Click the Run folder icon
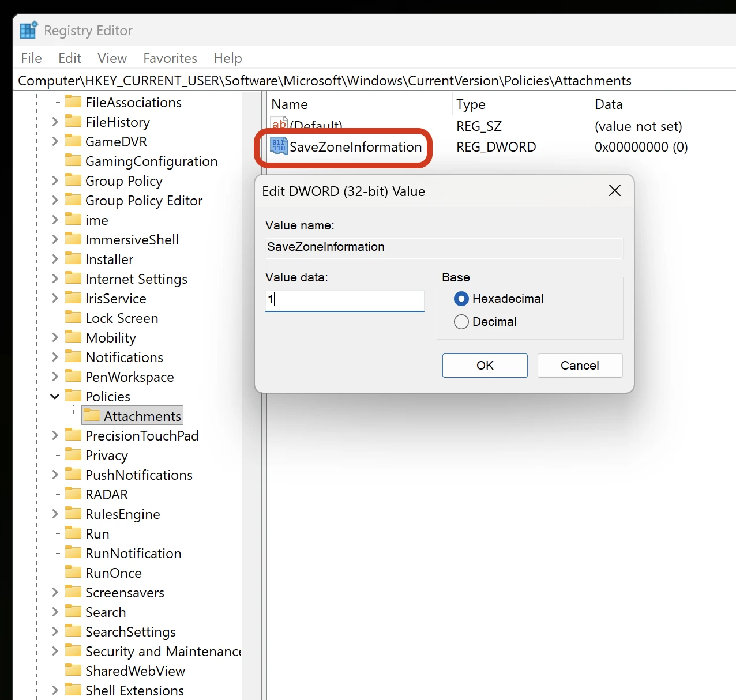 pos(73,533)
